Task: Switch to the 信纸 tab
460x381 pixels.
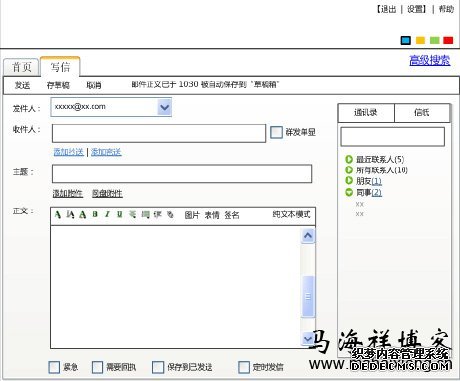Action: (422, 113)
